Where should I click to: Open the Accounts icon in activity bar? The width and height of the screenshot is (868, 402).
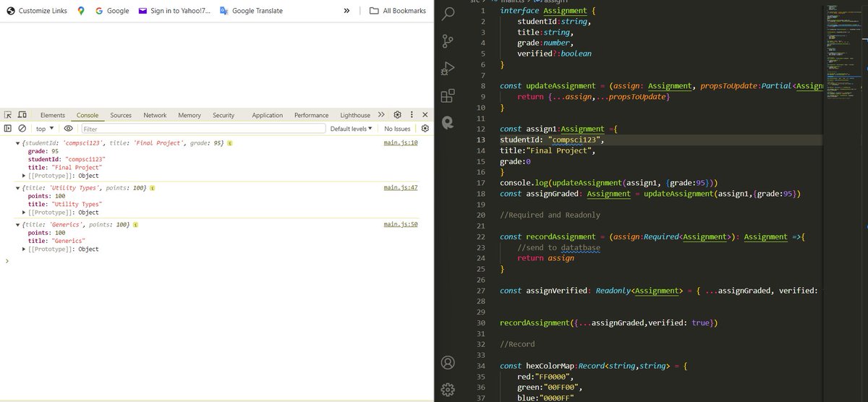(x=448, y=362)
